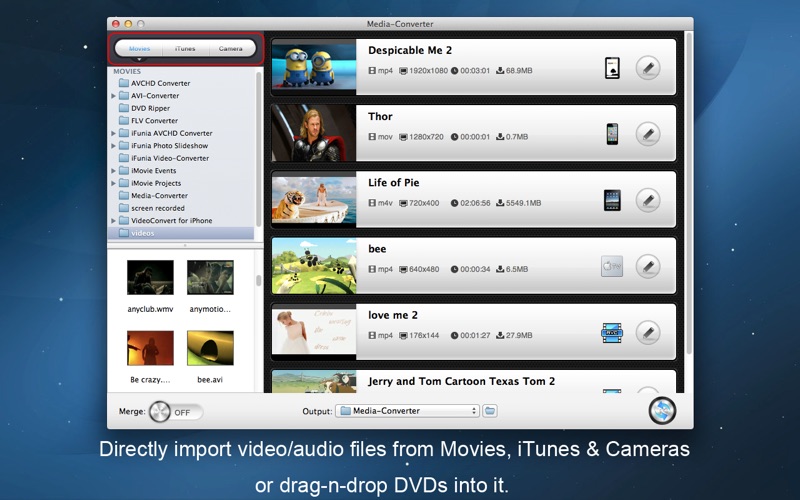Screen dimensions: 800x500
Task: Choose the iPad output device for Life of Pie
Action: [x=612, y=201]
